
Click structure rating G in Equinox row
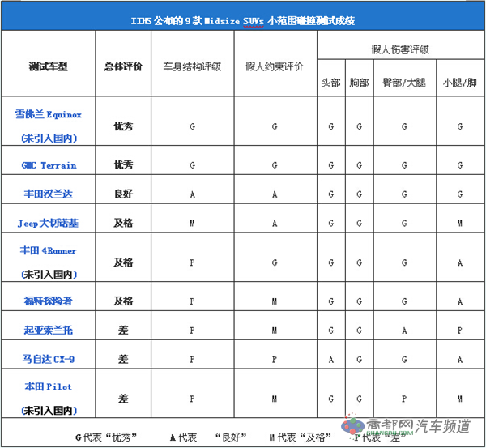click(193, 127)
